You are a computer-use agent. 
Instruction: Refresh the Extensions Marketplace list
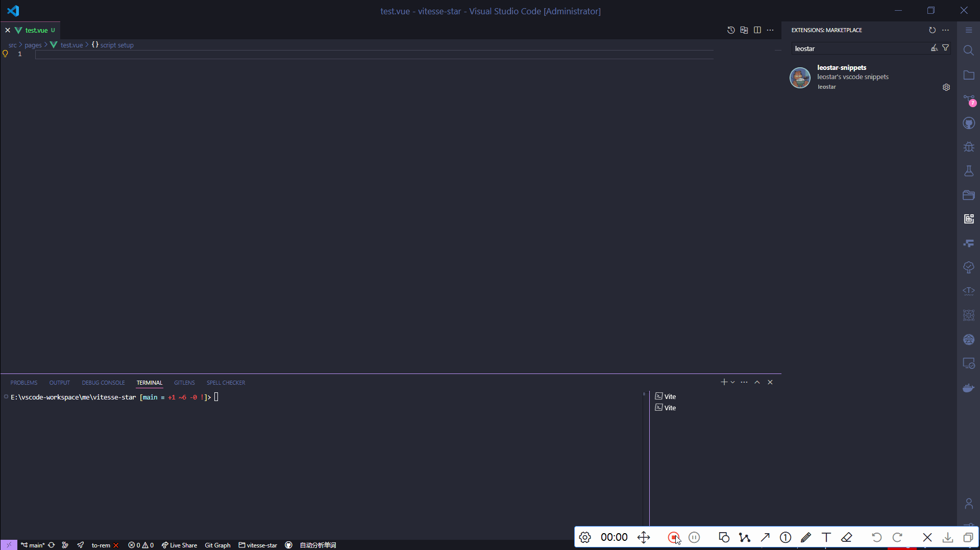(932, 30)
